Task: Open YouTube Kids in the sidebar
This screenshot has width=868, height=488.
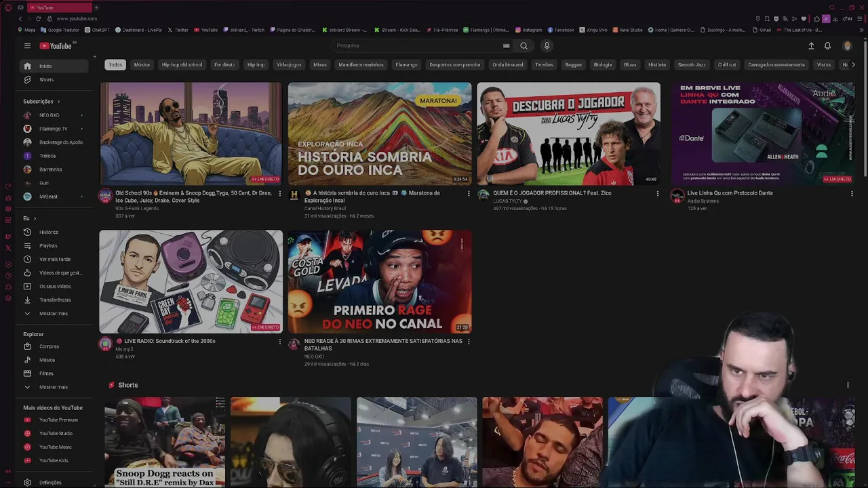Action: point(54,460)
